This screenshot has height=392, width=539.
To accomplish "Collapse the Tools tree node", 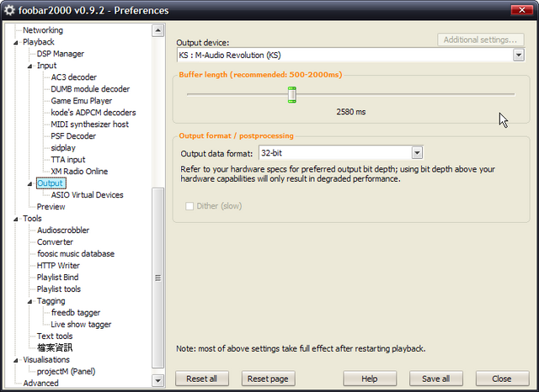I will point(16,219).
